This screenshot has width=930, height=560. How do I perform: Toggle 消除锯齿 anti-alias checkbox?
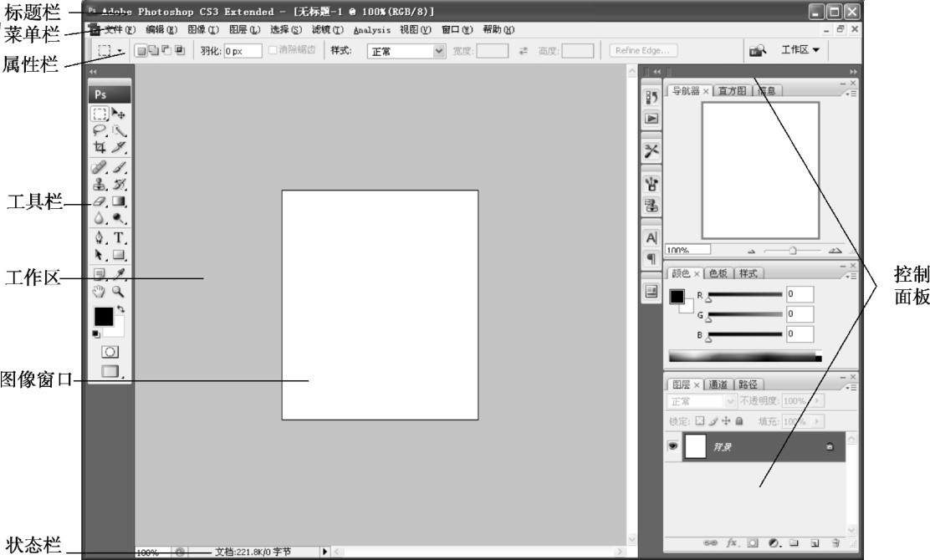tap(273, 50)
